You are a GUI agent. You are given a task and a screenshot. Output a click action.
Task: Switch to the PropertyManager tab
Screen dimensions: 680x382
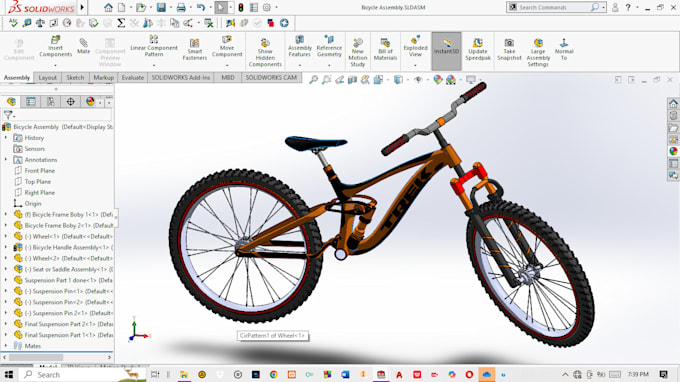tap(31, 101)
